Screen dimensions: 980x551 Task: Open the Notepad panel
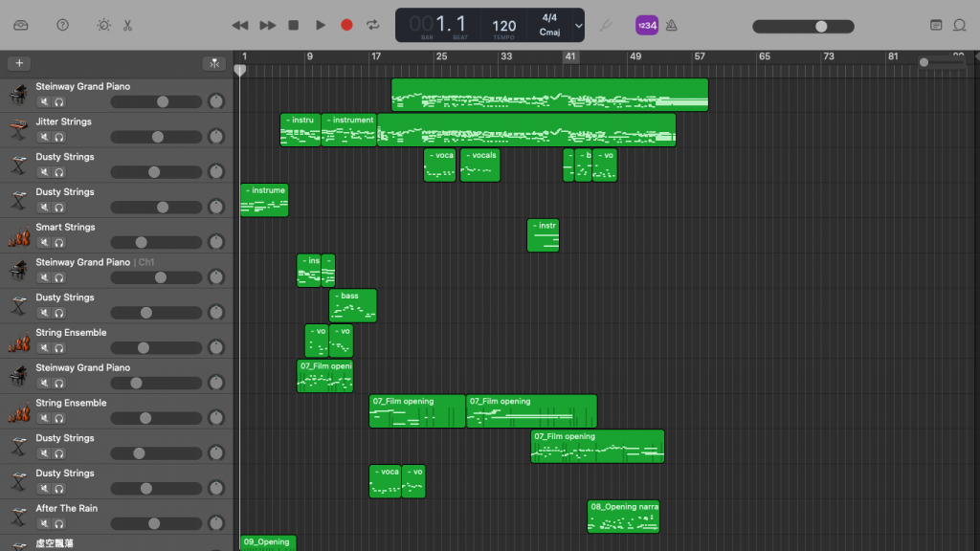[x=935, y=25]
